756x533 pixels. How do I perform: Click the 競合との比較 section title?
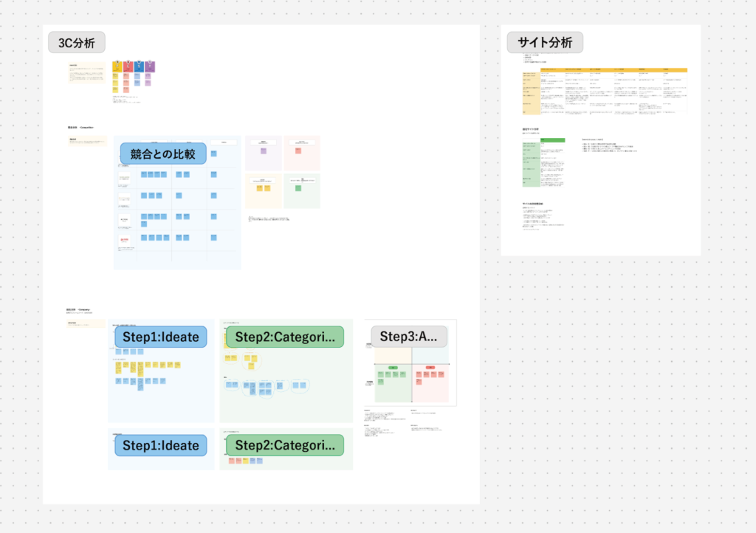(x=163, y=154)
